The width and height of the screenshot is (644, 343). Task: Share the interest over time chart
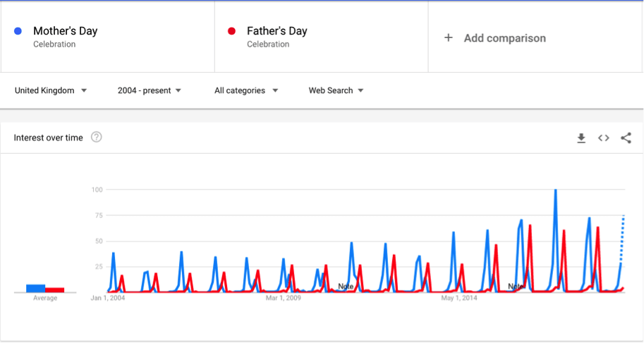click(x=626, y=138)
